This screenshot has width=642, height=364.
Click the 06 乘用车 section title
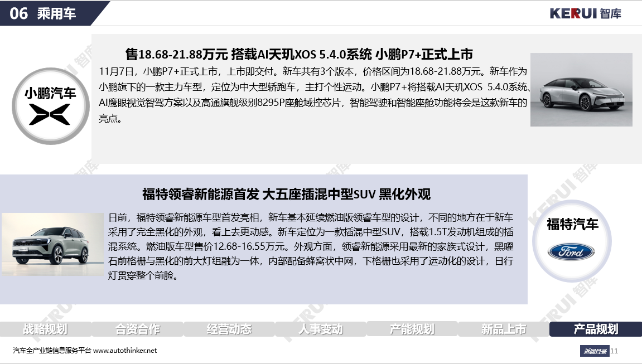42,13
